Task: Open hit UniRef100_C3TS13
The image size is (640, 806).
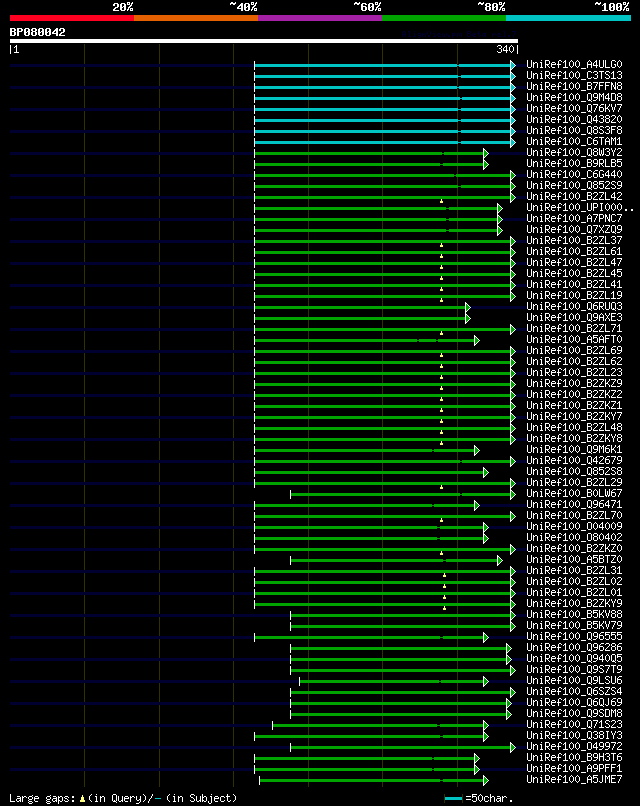Action: coord(574,76)
